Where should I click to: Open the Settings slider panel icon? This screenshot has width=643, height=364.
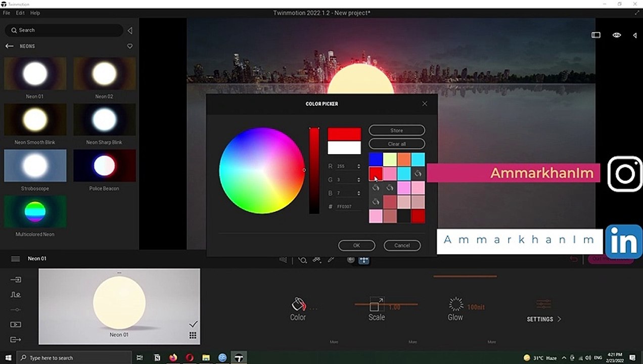16,309
